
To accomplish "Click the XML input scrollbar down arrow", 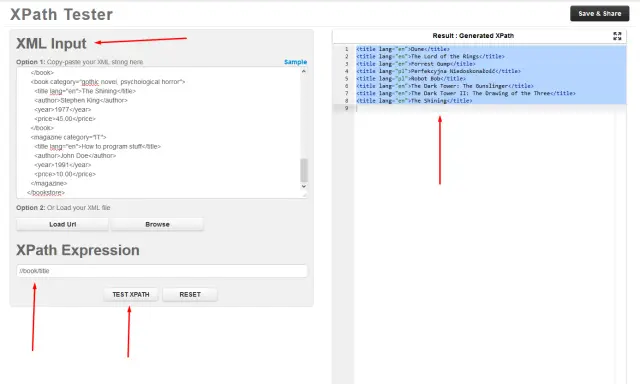I will (x=304, y=186).
